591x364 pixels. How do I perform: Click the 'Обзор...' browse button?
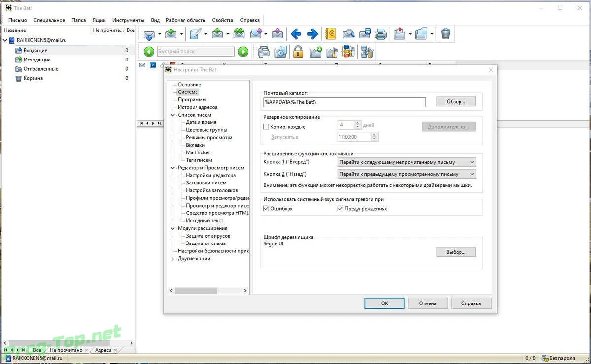[456, 102]
